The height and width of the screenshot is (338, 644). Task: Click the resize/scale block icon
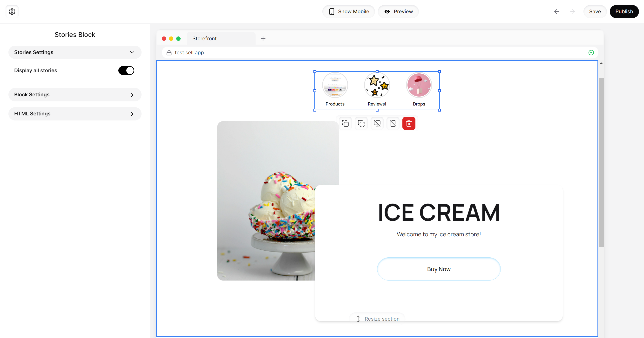coord(361,123)
